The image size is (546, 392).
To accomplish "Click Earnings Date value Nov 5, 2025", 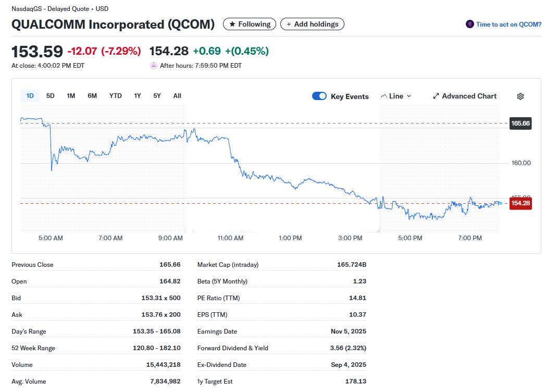I will coord(349,332).
